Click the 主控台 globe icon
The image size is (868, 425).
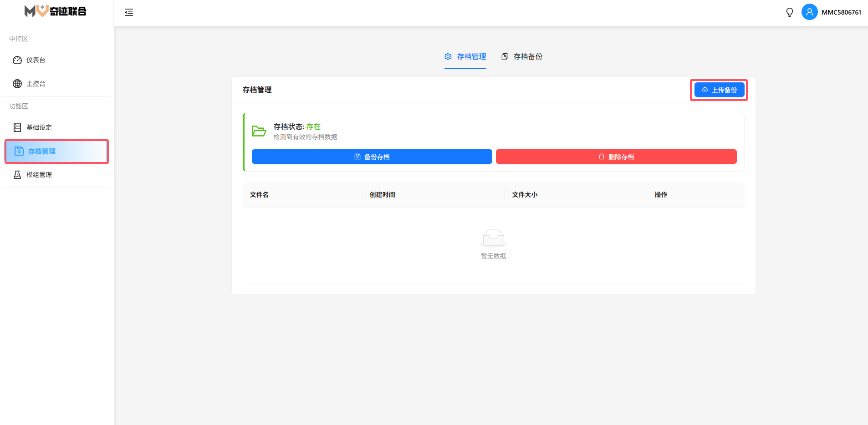[x=17, y=84]
